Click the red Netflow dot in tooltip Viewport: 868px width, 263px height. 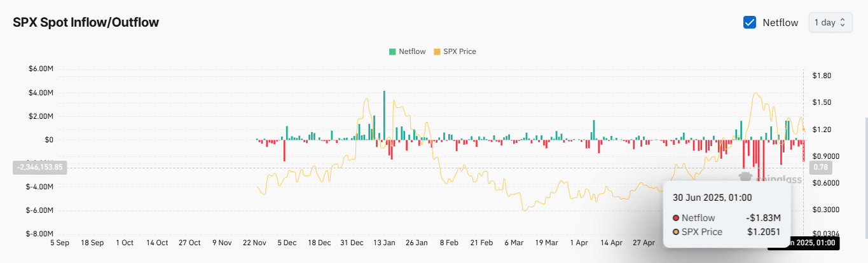pos(676,218)
